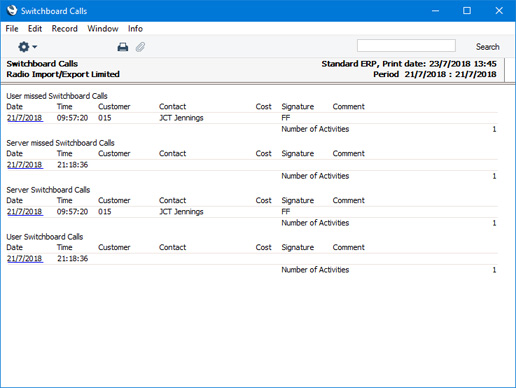Image resolution: width=516 pixels, height=388 pixels.
Task: Click the Search button
Action: pyautogui.click(x=487, y=47)
